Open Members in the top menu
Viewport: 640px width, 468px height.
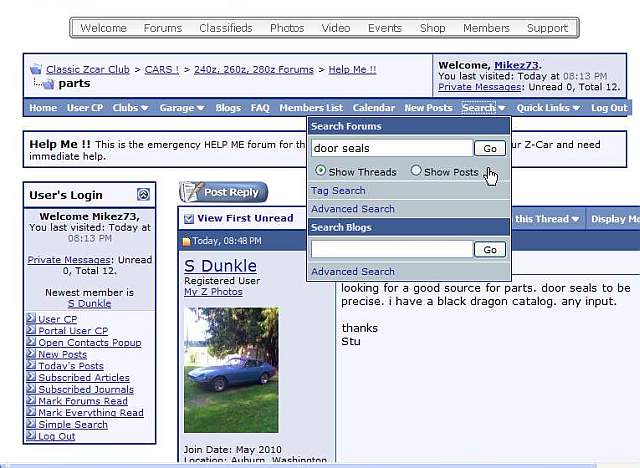[486, 28]
